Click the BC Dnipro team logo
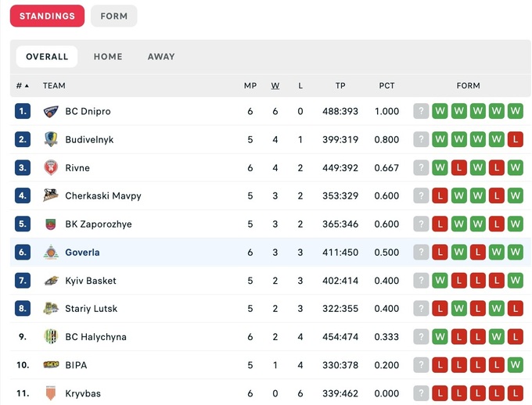532x405 pixels. [51, 112]
